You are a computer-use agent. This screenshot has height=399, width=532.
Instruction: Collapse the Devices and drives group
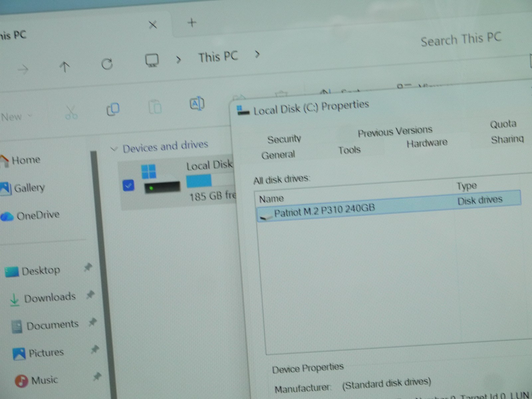pyautogui.click(x=114, y=149)
